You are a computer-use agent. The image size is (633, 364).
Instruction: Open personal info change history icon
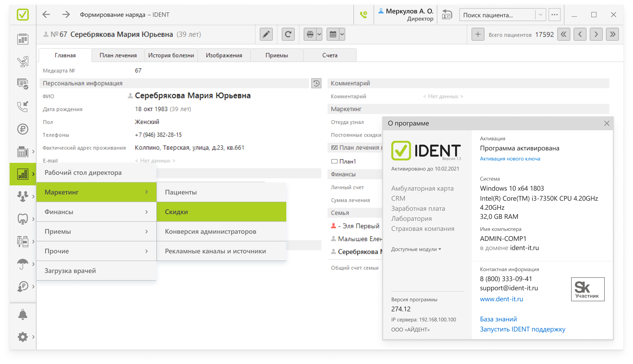pos(316,83)
